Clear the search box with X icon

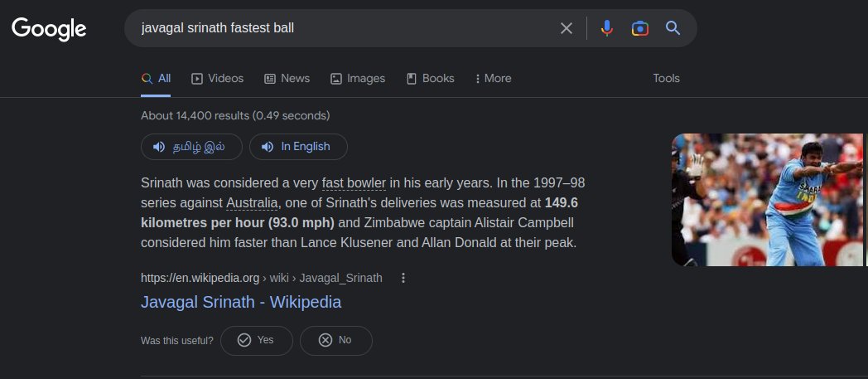[566, 28]
